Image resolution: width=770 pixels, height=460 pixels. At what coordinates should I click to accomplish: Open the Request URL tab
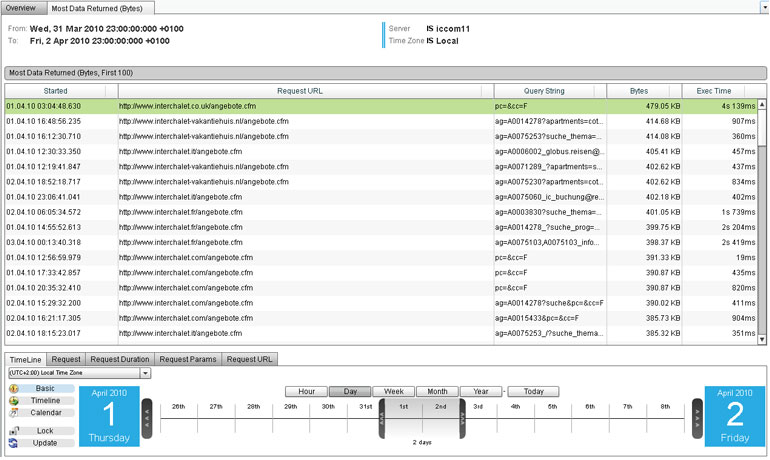[249, 359]
